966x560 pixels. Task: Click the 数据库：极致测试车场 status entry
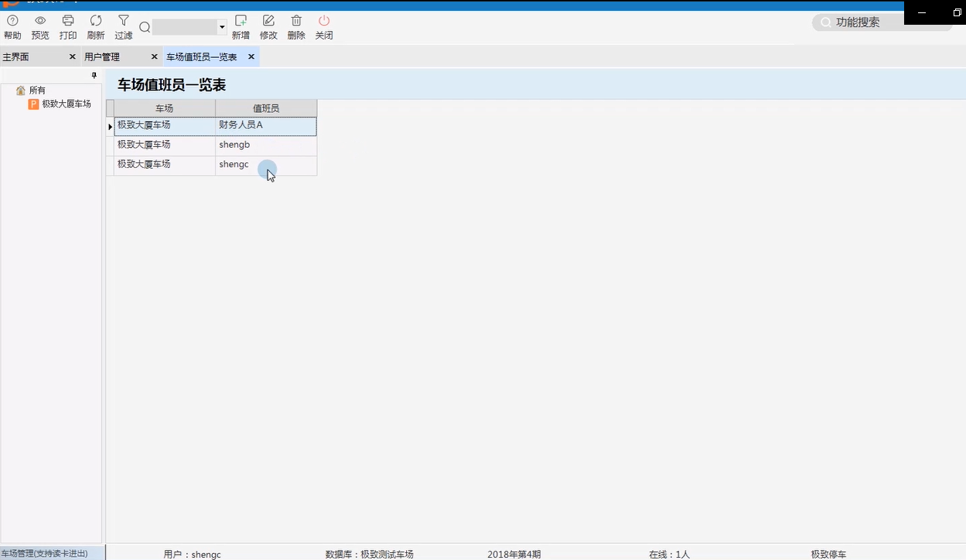pos(370,555)
